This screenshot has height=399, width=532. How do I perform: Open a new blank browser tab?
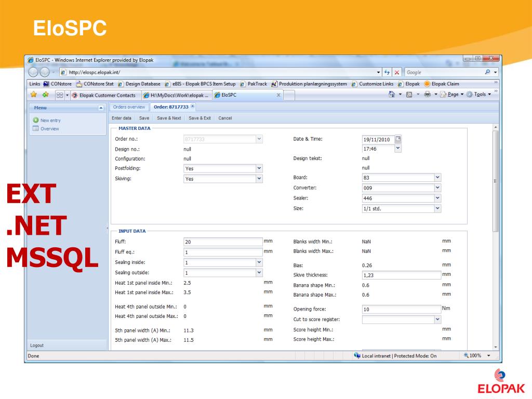click(x=289, y=96)
